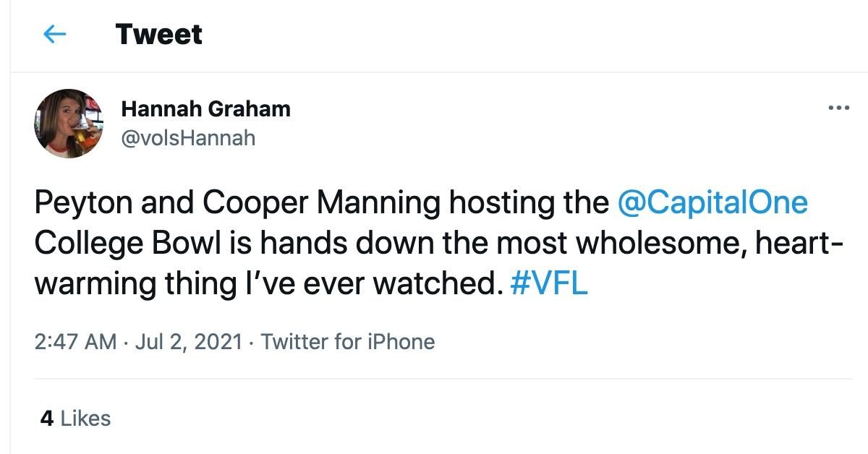Select the #VFL hashtag

pos(549,283)
